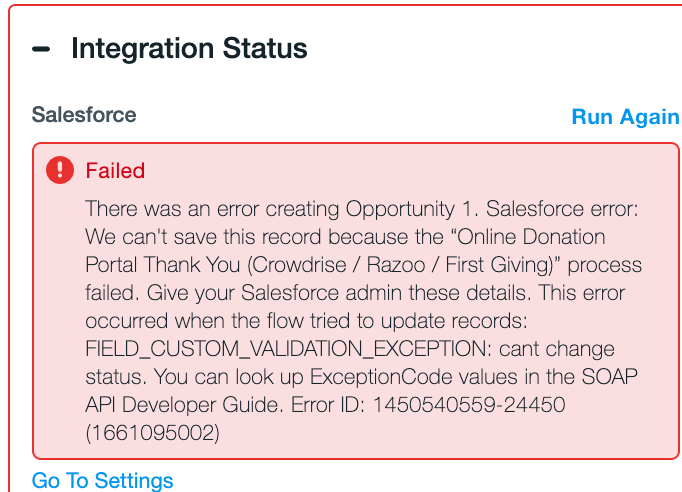Click the Error ID 1450540559-24450 text
The height and width of the screenshot is (492, 682).
click(480, 406)
